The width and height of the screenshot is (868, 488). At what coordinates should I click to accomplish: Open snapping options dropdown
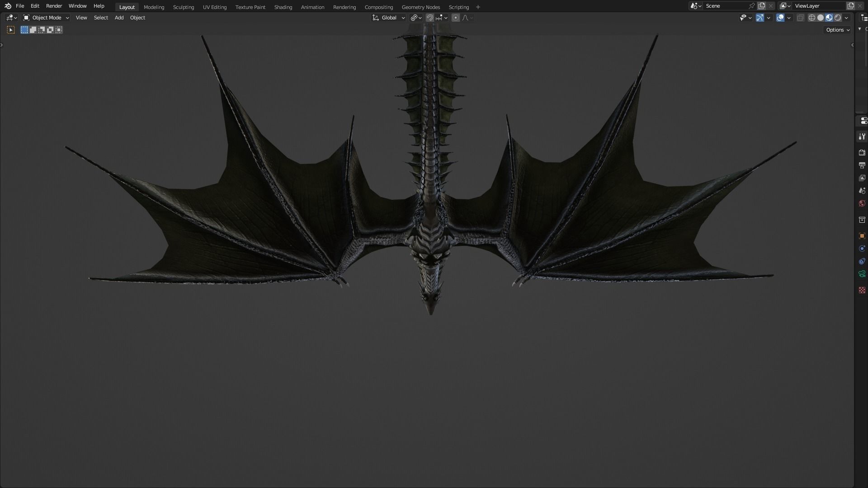click(441, 18)
